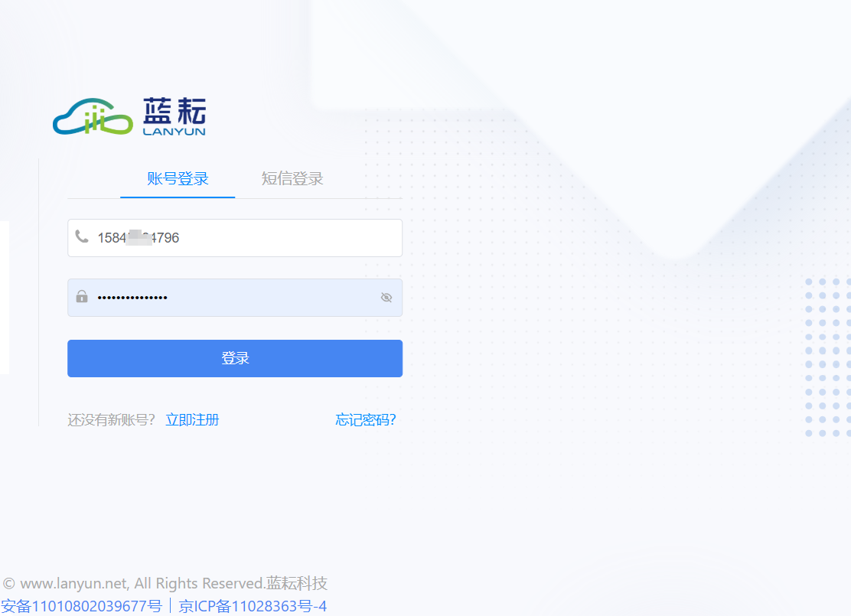Click the www.lanyun.net copyright text
Image resolution: width=851 pixels, height=616 pixels.
point(165,583)
